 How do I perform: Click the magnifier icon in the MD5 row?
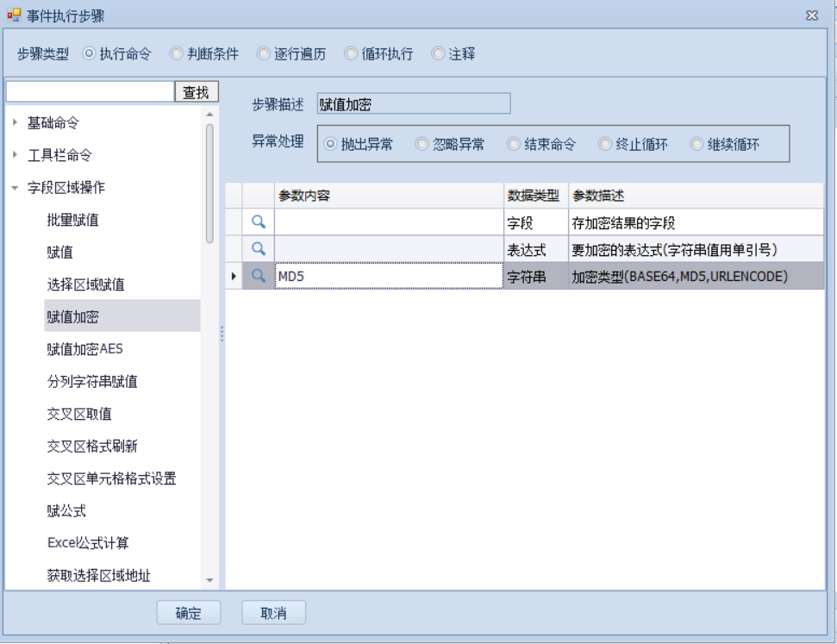pyautogui.click(x=258, y=276)
